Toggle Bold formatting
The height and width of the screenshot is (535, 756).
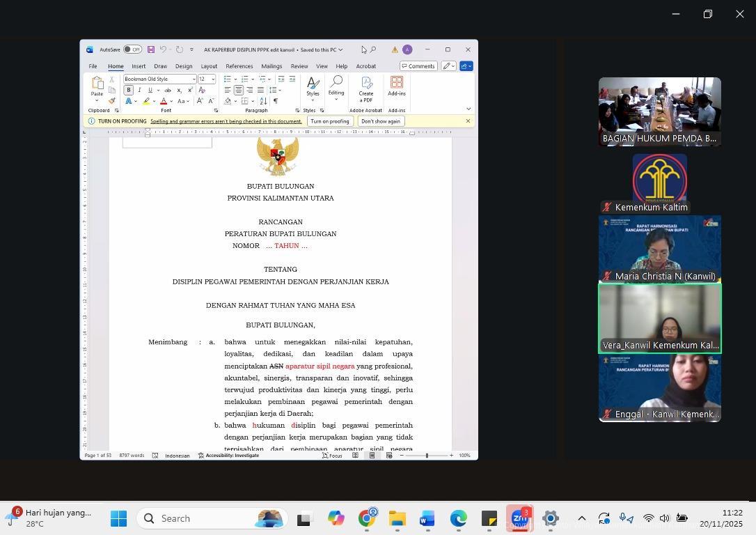point(129,90)
